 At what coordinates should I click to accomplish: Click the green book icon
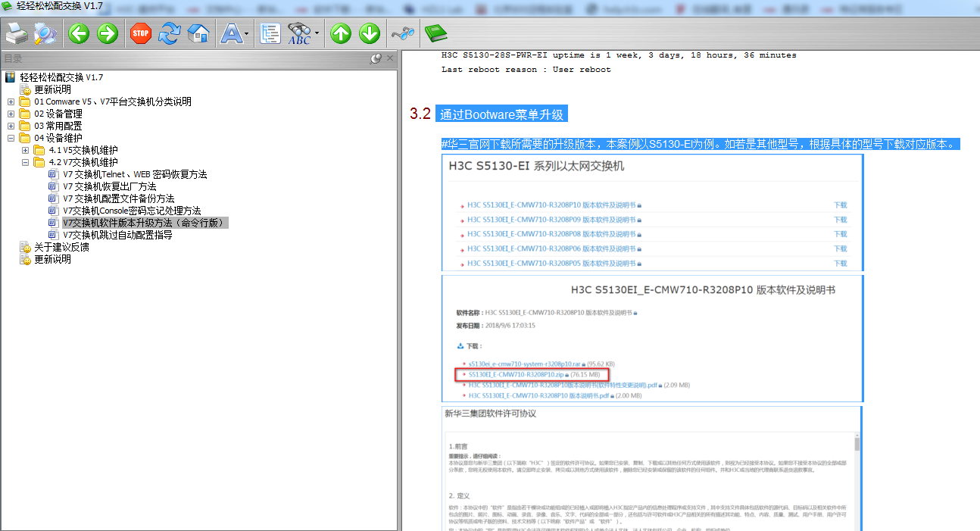tap(435, 33)
